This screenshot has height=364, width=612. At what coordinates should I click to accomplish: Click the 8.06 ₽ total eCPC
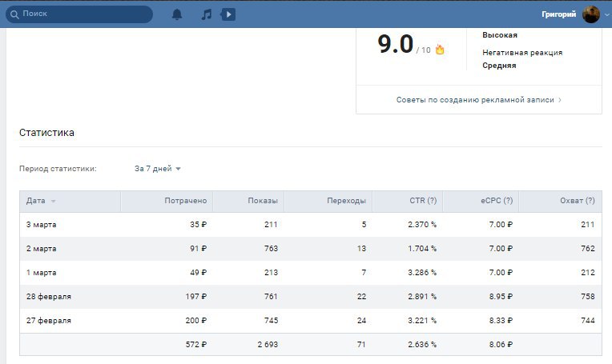coord(501,345)
